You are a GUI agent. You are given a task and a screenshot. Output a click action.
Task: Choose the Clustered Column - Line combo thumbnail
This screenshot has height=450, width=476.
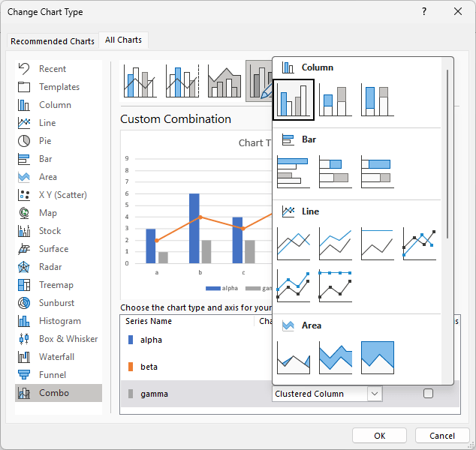pyautogui.click(x=140, y=81)
